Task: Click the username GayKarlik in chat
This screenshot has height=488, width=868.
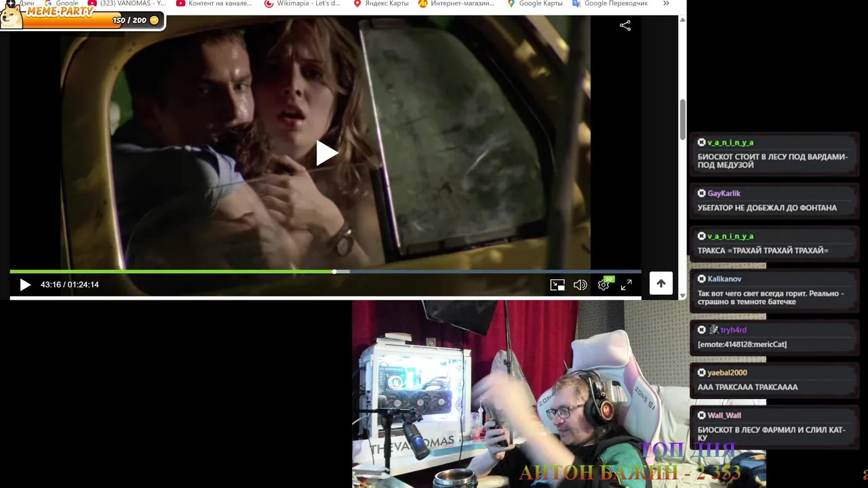Action: point(724,193)
